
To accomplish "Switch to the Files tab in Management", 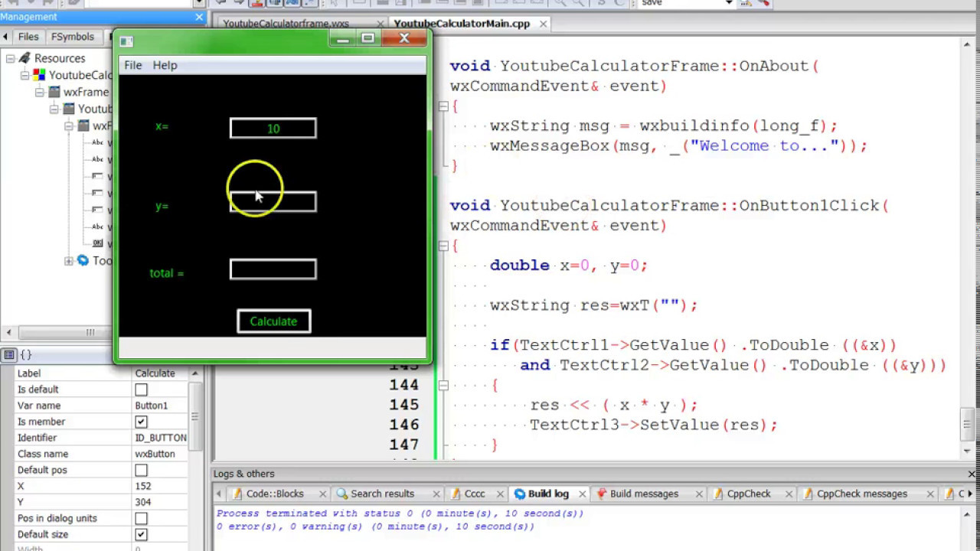I will pyautogui.click(x=28, y=37).
